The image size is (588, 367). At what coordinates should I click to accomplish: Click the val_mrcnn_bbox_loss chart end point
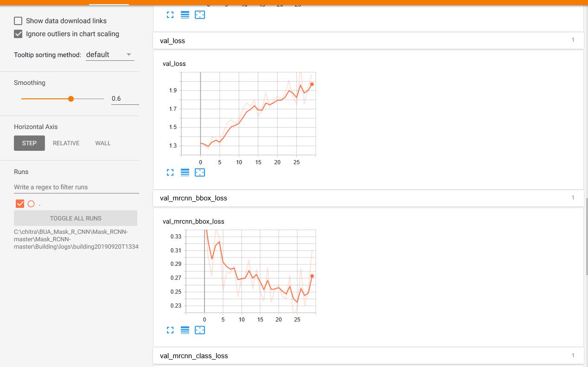[x=312, y=276]
